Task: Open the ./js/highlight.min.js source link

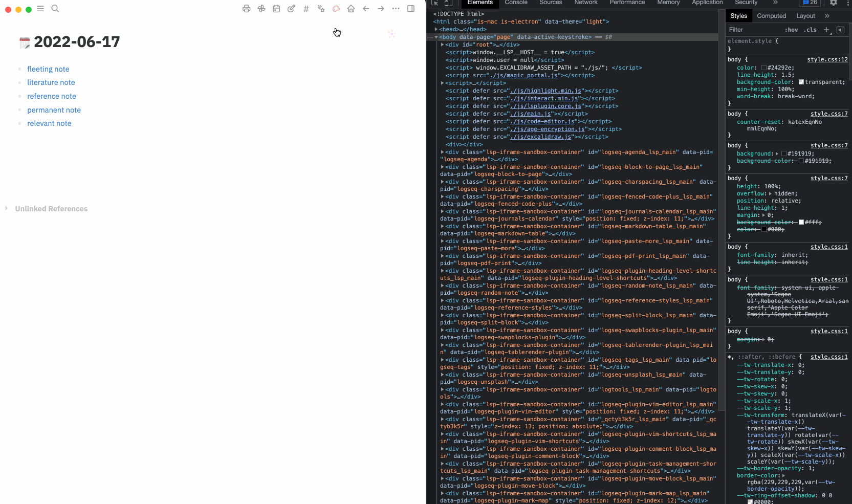Action: click(x=545, y=91)
